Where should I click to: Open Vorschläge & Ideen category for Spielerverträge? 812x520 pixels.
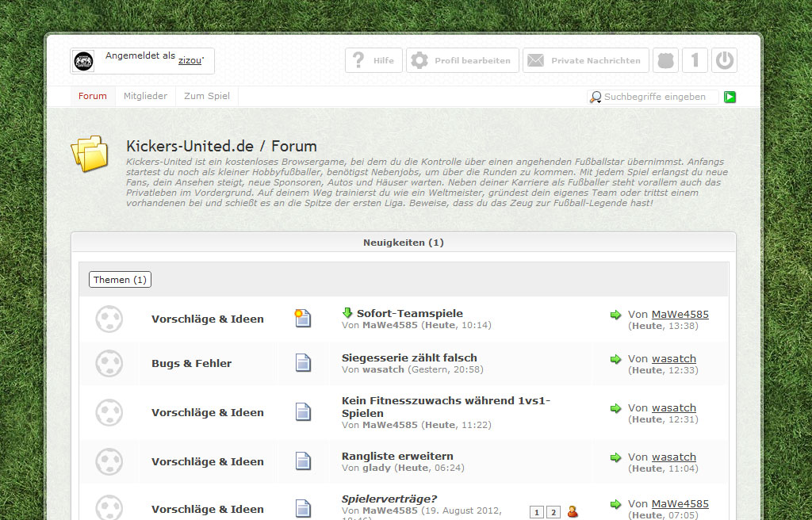tap(208, 510)
